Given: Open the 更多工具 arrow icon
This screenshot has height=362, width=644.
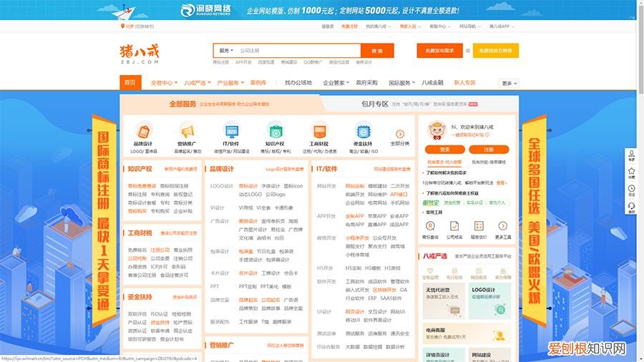Looking at the screenshot, I should 503,226.
